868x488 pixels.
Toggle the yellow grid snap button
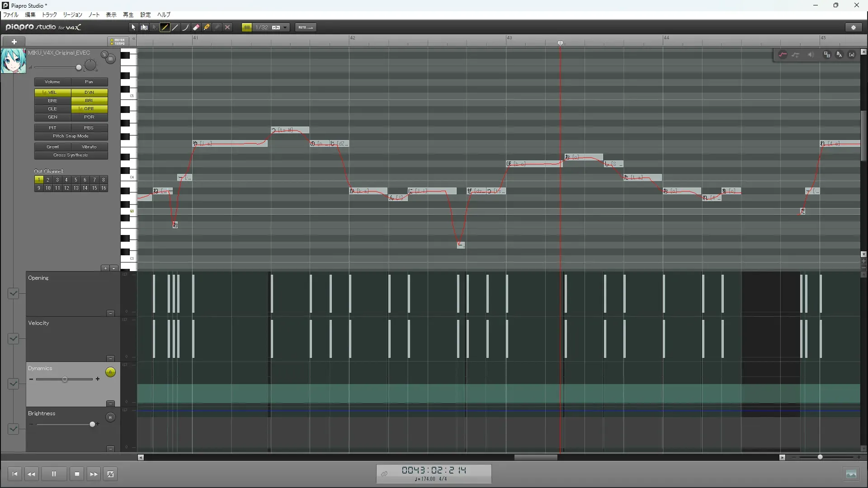pyautogui.click(x=247, y=28)
